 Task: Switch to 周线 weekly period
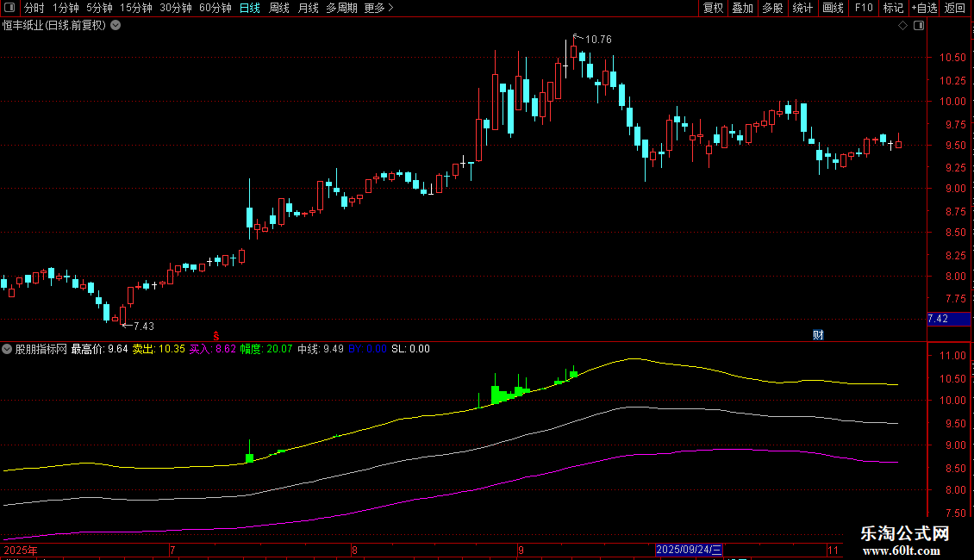279,8
